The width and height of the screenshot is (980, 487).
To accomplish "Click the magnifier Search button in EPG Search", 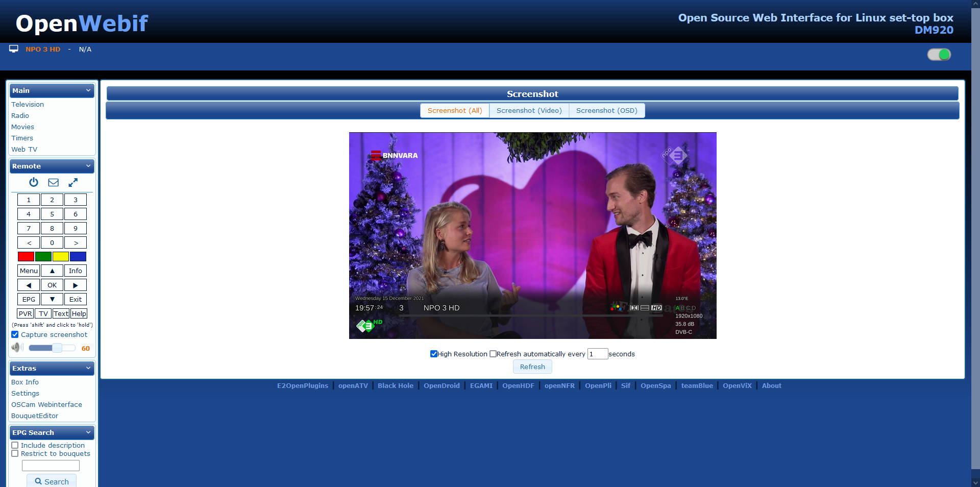I will 52,481.
